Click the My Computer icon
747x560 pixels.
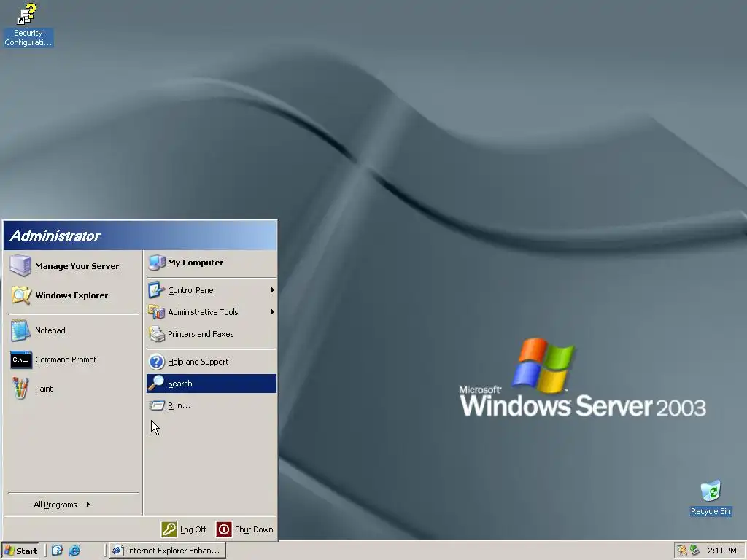coord(156,262)
